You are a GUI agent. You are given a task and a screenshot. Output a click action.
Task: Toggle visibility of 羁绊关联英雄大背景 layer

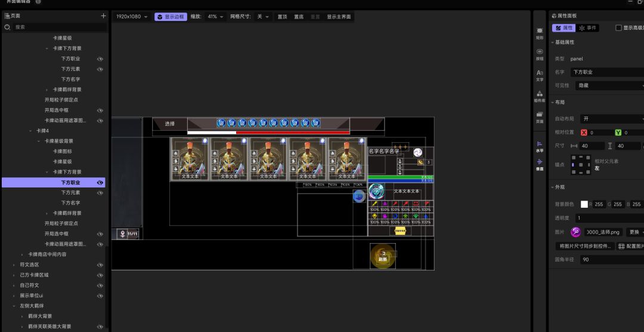pos(100,327)
